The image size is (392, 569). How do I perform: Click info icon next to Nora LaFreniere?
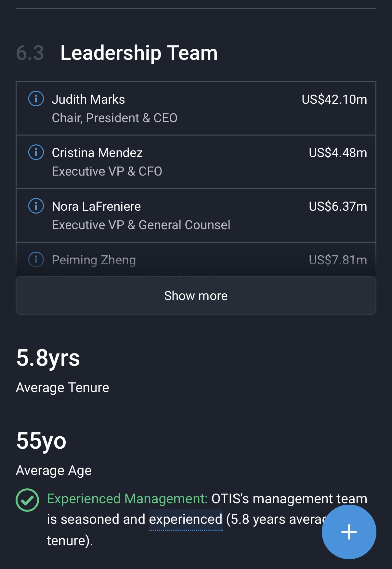pos(36,206)
